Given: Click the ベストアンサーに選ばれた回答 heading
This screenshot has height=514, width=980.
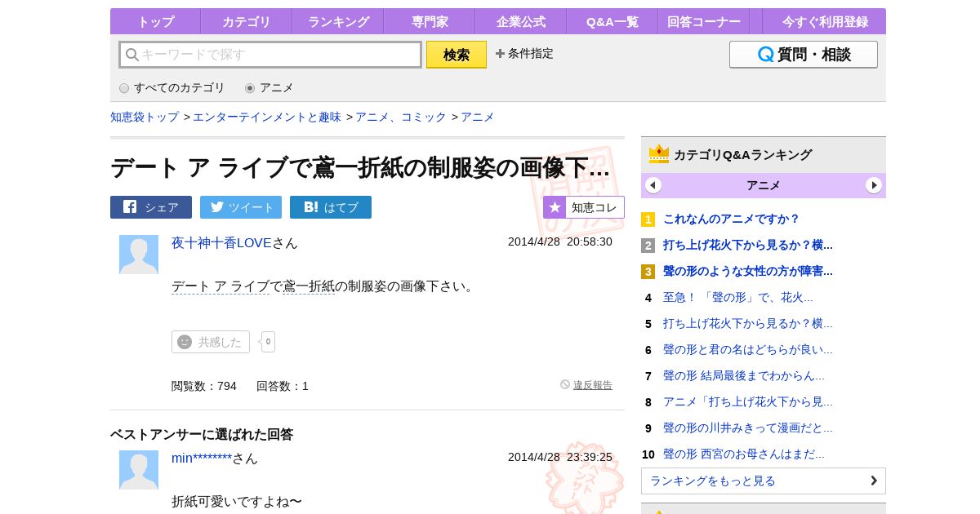Looking at the screenshot, I should click(202, 434).
